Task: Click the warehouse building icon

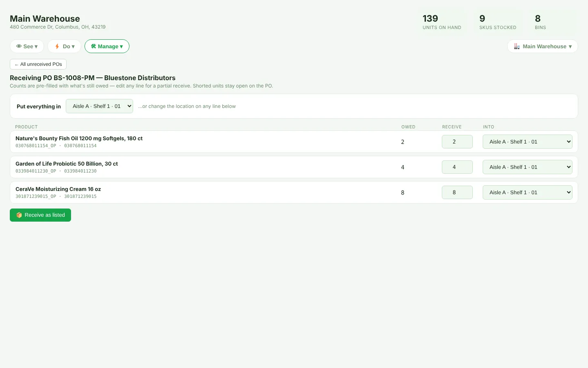Action: point(517,46)
